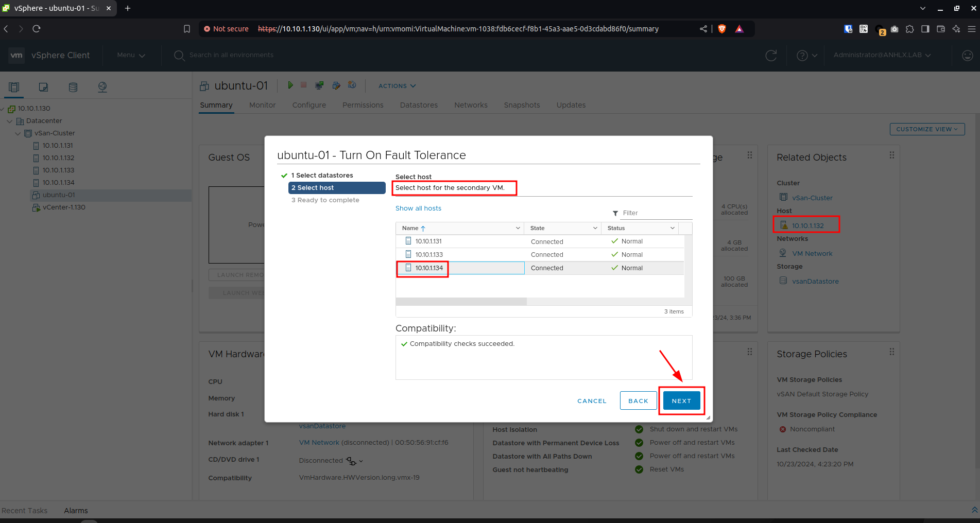Open the Snapshots tab
980x523 pixels.
[522, 105]
